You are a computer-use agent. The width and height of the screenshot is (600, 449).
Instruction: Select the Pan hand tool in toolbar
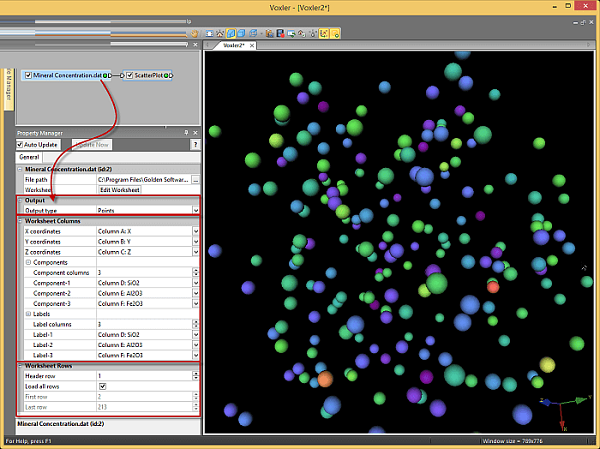coord(194,34)
